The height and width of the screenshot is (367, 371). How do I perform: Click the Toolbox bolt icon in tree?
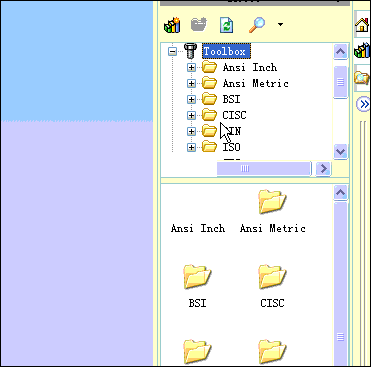click(x=191, y=51)
